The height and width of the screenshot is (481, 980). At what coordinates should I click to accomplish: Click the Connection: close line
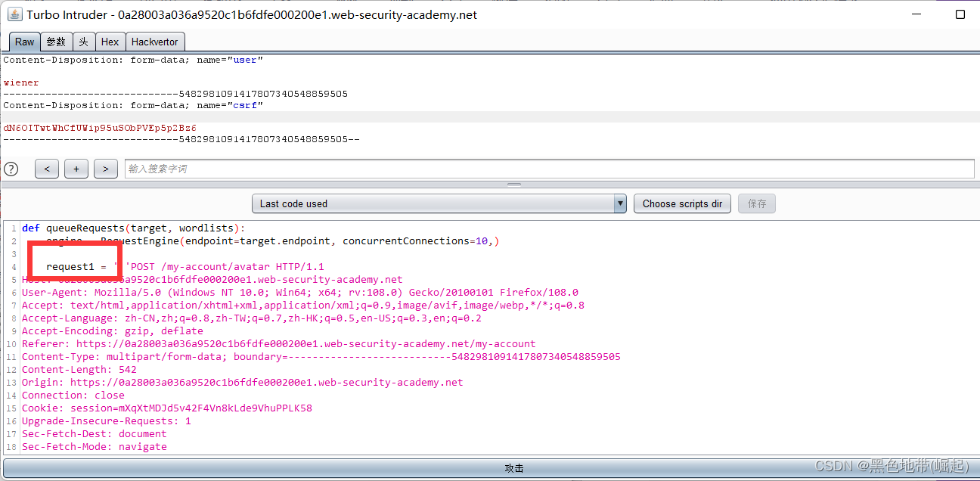pyautogui.click(x=73, y=395)
